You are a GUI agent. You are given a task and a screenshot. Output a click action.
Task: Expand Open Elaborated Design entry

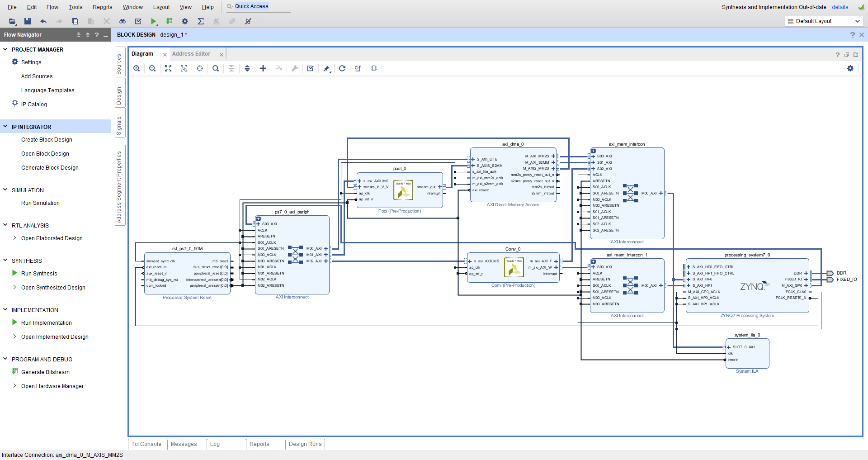(14, 238)
